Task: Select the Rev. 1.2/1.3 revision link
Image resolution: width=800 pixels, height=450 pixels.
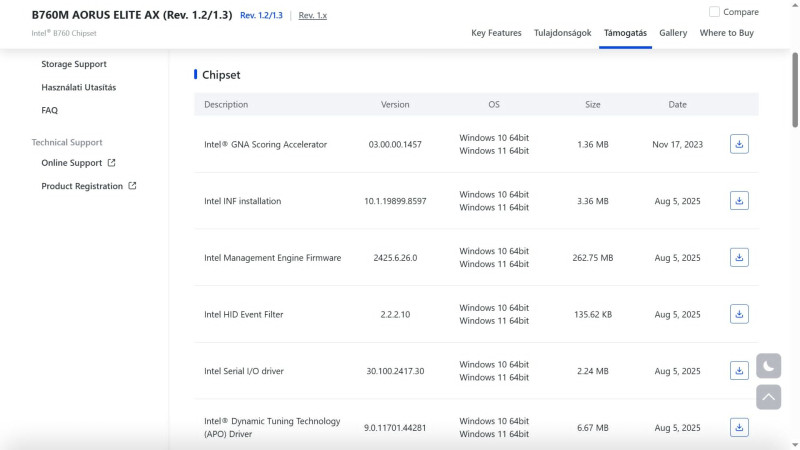Action: (x=261, y=16)
